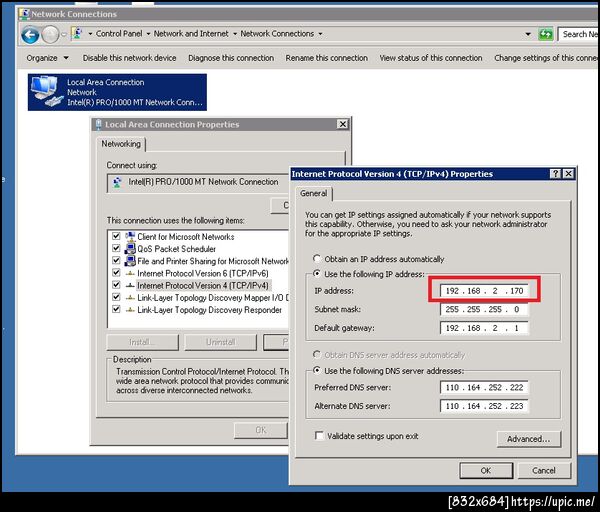Select the Local Area Connection adapter icon
This screenshot has width=600, height=512.
[46, 92]
